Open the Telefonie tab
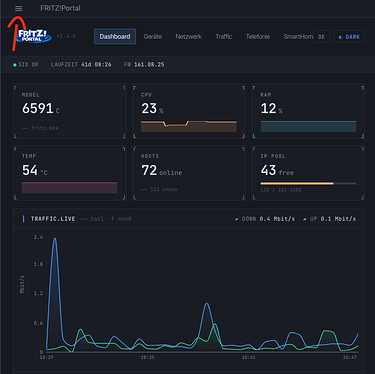 point(258,36)
